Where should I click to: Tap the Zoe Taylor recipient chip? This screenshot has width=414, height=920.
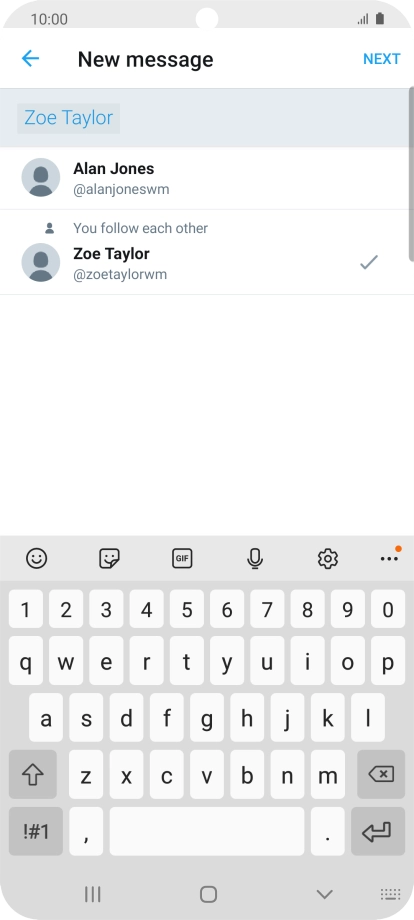69,118
